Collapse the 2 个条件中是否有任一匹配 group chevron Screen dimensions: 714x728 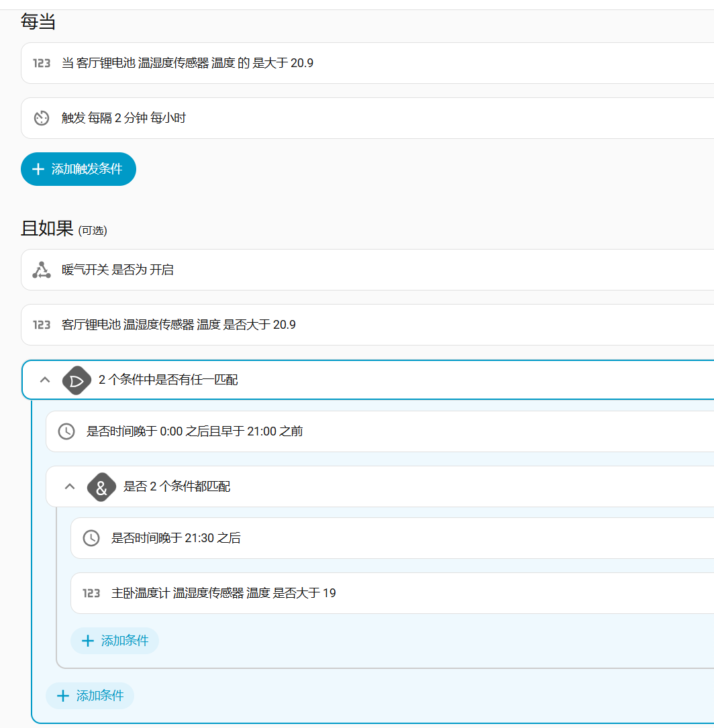click(x=45, y=380)
